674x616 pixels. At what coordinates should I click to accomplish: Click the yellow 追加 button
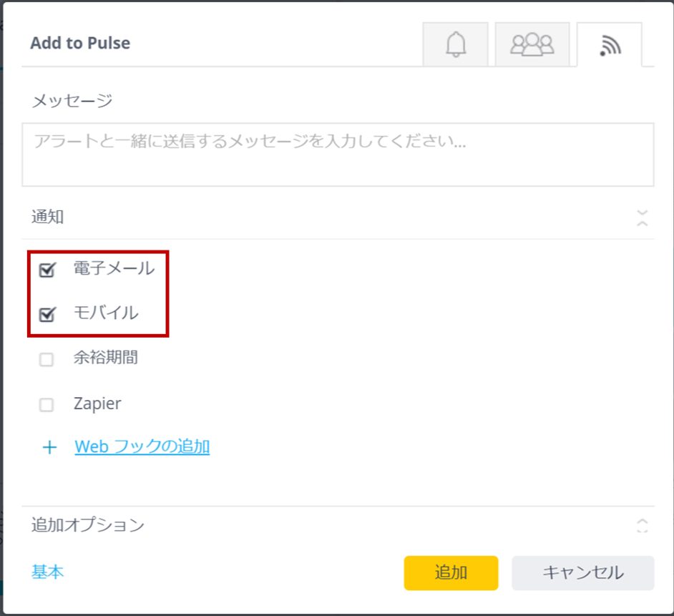tap(451, 573)
